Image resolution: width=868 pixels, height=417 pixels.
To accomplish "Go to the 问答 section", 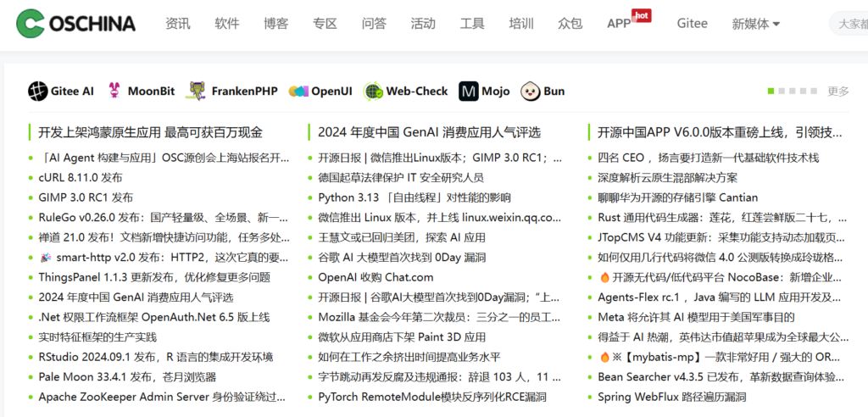I will click(374, 23).
